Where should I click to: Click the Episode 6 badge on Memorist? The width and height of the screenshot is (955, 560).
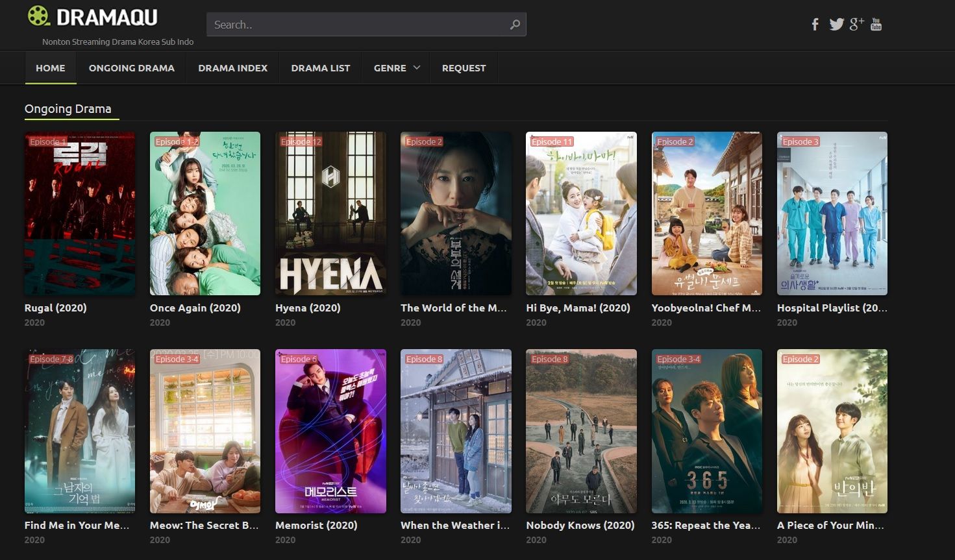click(x=299, y=359)
